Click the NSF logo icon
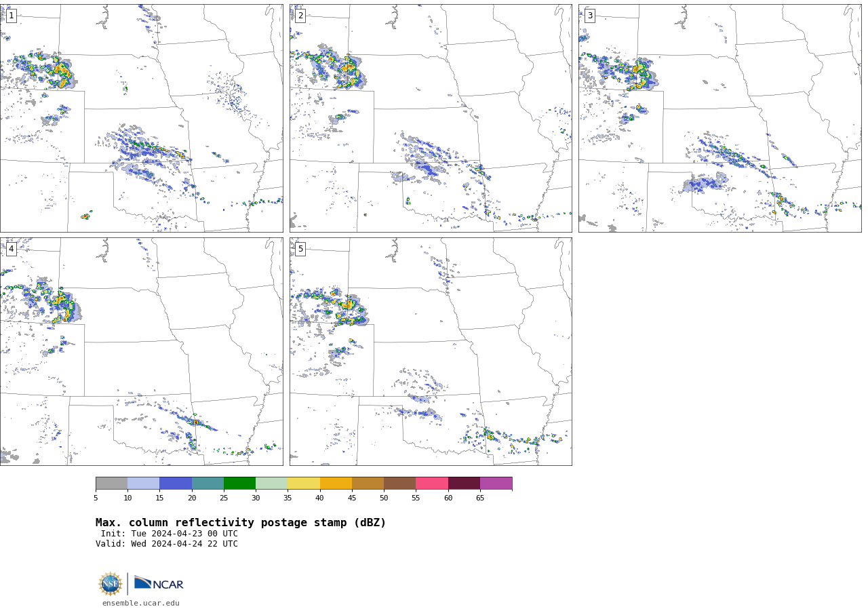868x611 pixels. (x=111, y=584)
